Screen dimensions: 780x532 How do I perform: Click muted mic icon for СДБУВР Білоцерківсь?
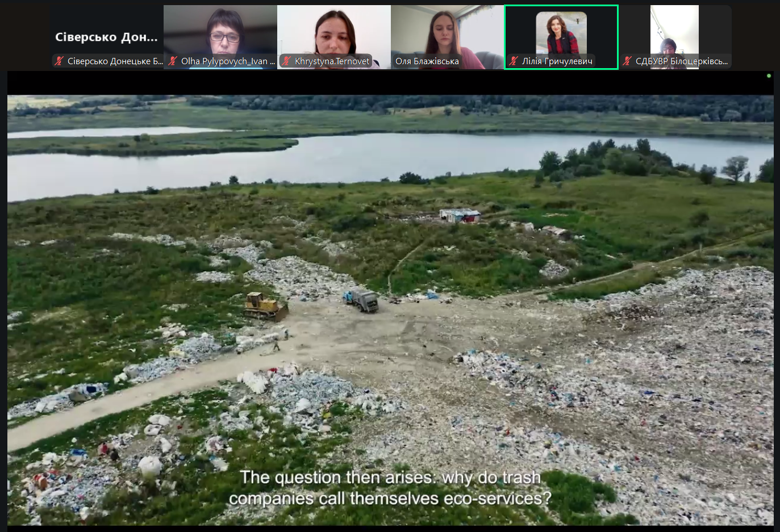tap(627, 61)
